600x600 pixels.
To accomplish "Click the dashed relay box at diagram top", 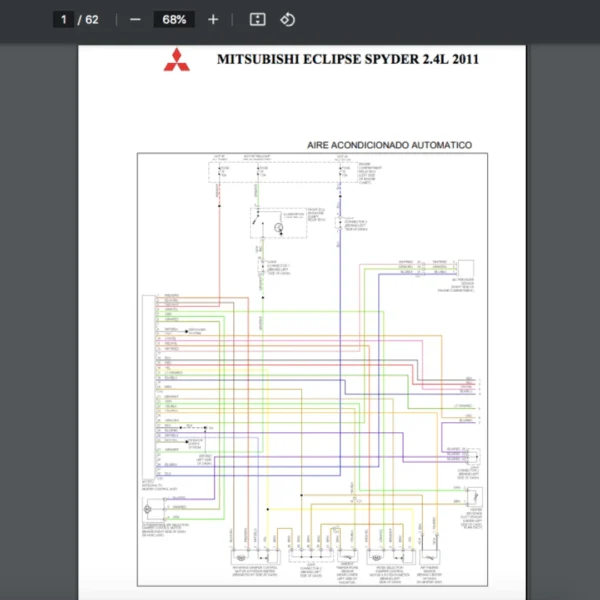I will [283, 174].
